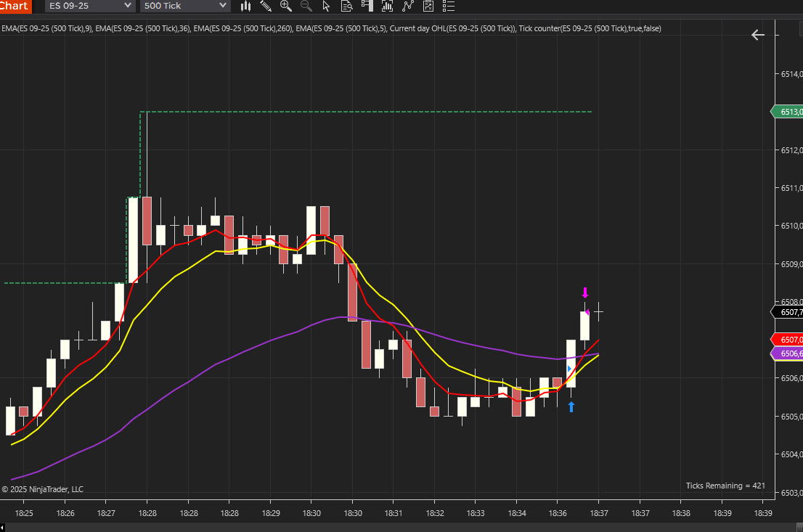Click the long red candle at 18:30
This screenshot has height=532, width=803.
click(352, 292)
